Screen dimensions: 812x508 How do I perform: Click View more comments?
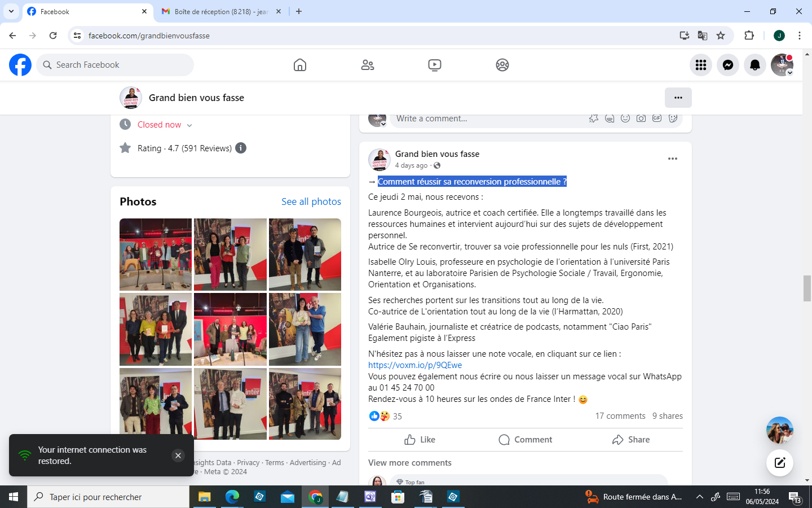coord(410,463)
